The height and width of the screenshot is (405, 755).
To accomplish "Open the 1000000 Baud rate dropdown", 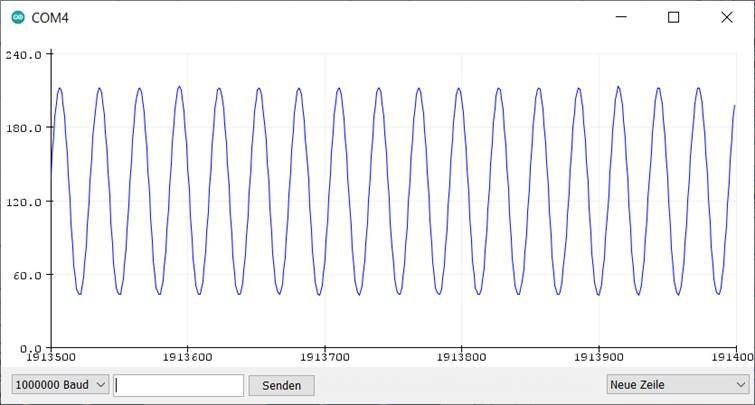I will (x=60, y=385).
